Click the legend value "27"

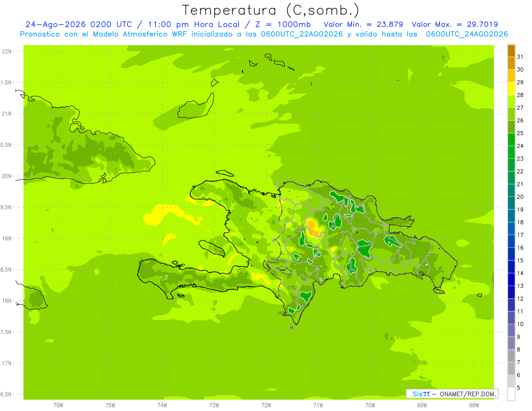click(520, 108)
